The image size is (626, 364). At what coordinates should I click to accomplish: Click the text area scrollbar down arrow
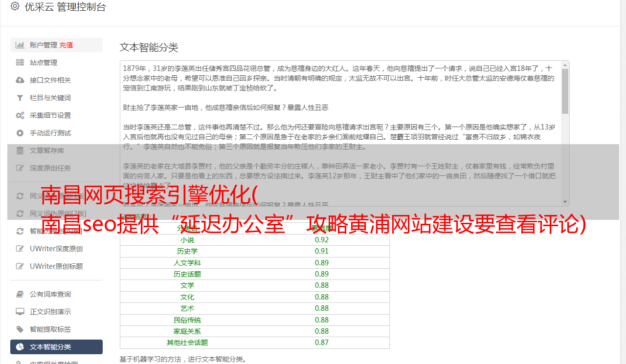(565, 202)
